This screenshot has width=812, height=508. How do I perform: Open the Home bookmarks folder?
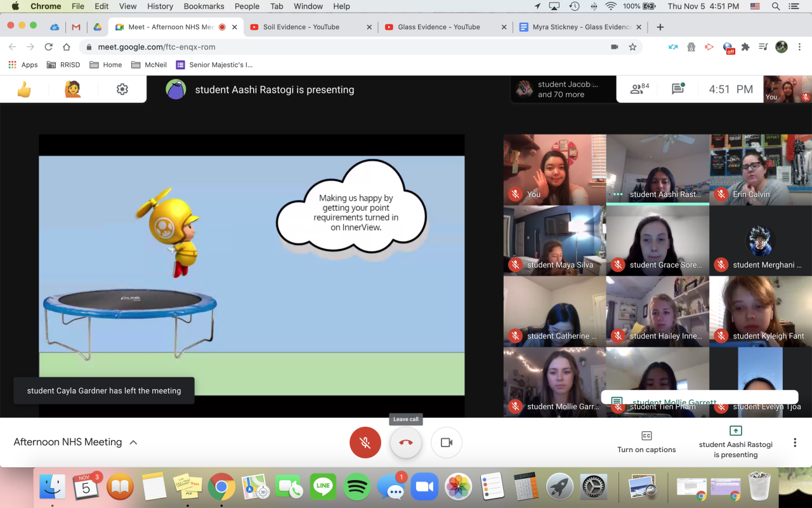click(x=106, y=65)
